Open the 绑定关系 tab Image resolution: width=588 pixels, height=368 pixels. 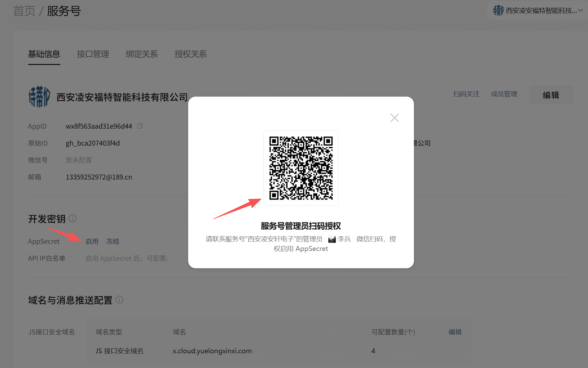(142, 54)
